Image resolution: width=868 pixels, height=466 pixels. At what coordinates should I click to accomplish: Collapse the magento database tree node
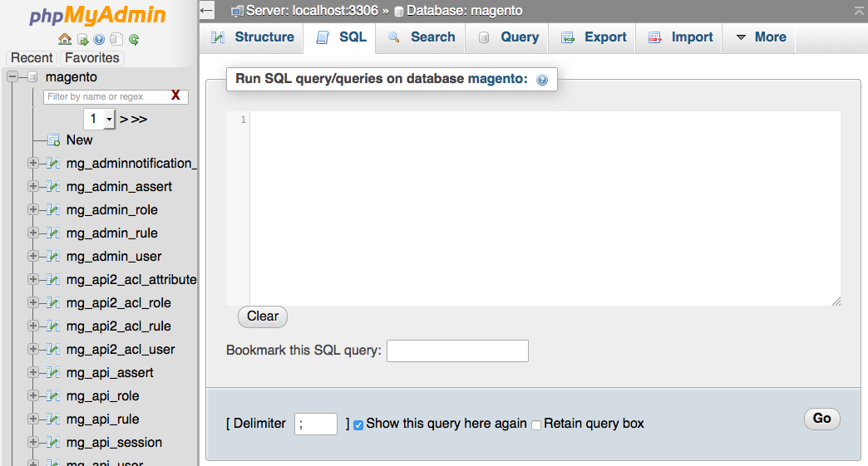click(12, 76)
